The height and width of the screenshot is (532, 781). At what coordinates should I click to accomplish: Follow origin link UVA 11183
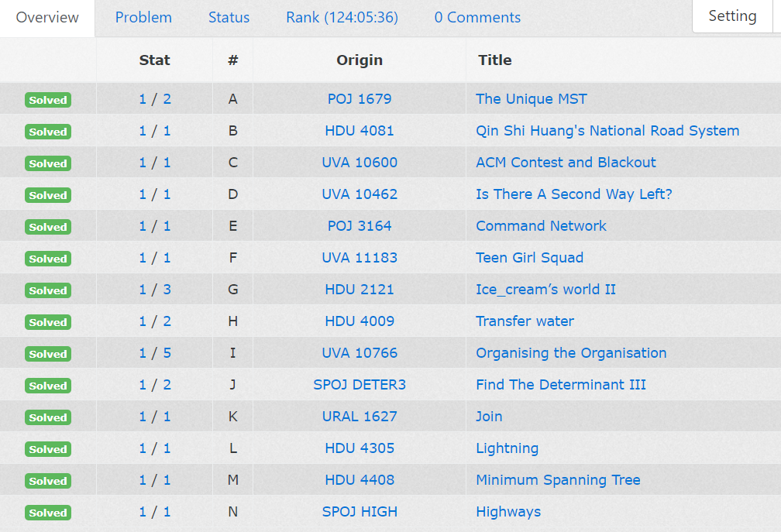coord(360,258)
